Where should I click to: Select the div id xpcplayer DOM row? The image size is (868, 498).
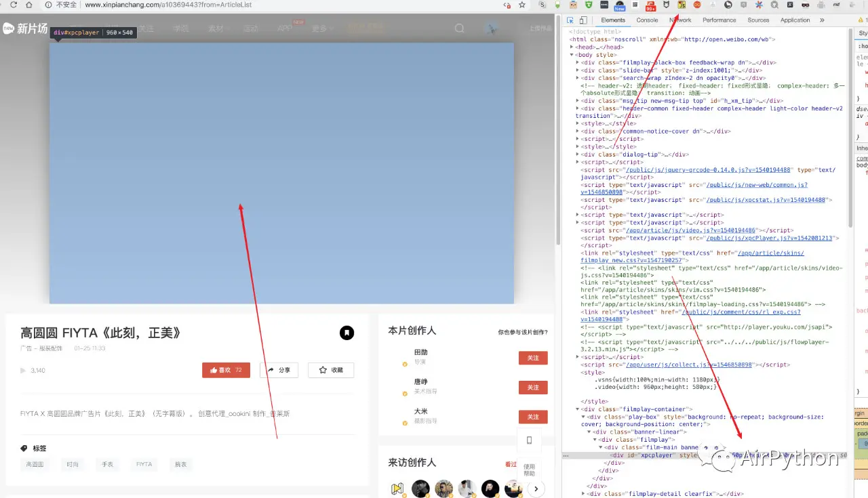coord(704,455)
